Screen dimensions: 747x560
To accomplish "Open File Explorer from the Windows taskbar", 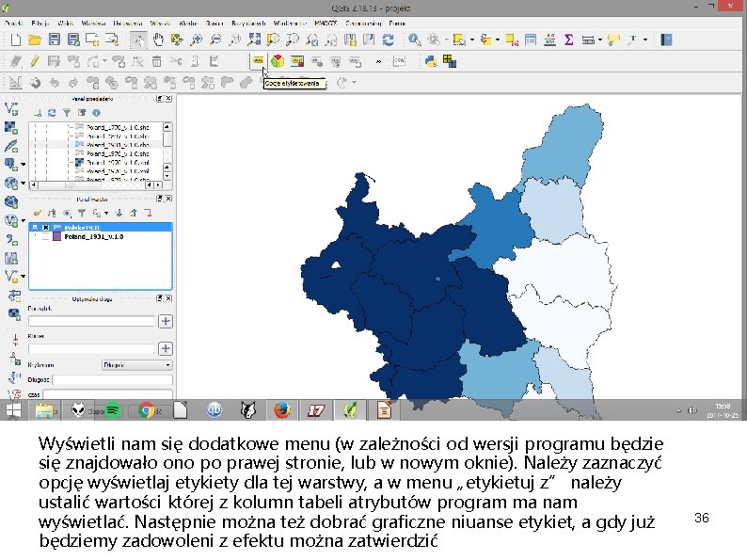I will point(44,409).
